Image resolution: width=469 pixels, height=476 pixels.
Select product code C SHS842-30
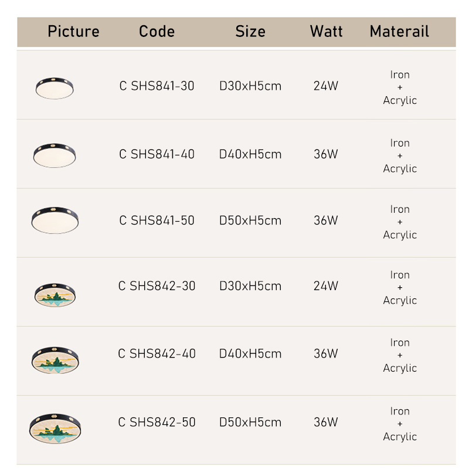(157, 286)
